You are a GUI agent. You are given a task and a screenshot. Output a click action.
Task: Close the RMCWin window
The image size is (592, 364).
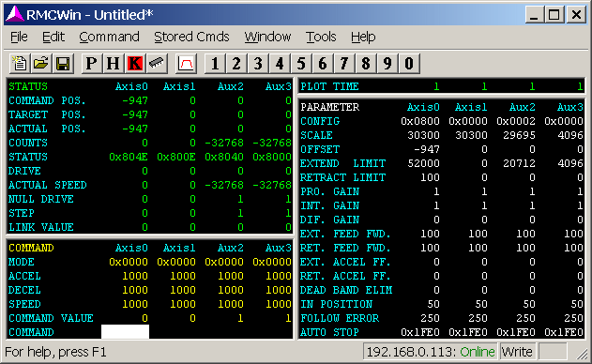click(576, 15)
